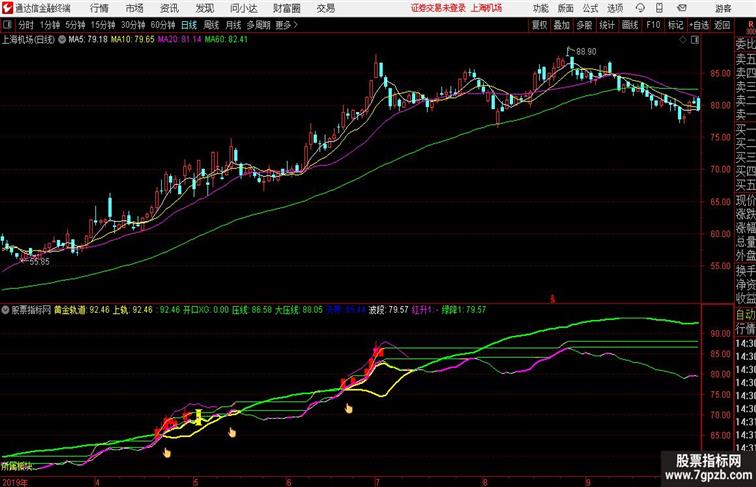Click the 证券交易未登录 login link
The width and height of the screenshot is (756, 487).
point(438,8)
